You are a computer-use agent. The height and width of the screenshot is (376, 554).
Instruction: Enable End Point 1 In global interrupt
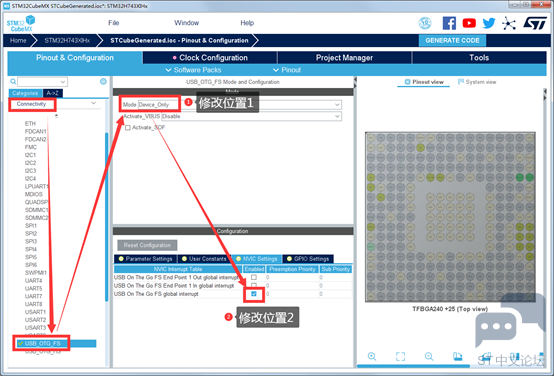254,285
